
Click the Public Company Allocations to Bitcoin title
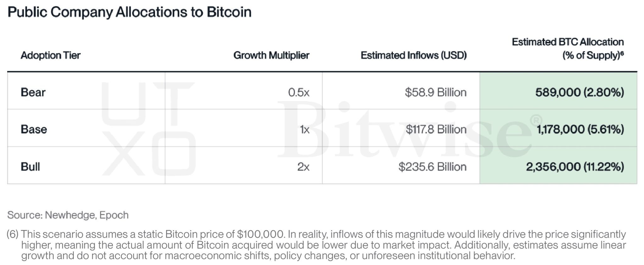(130, 12)
